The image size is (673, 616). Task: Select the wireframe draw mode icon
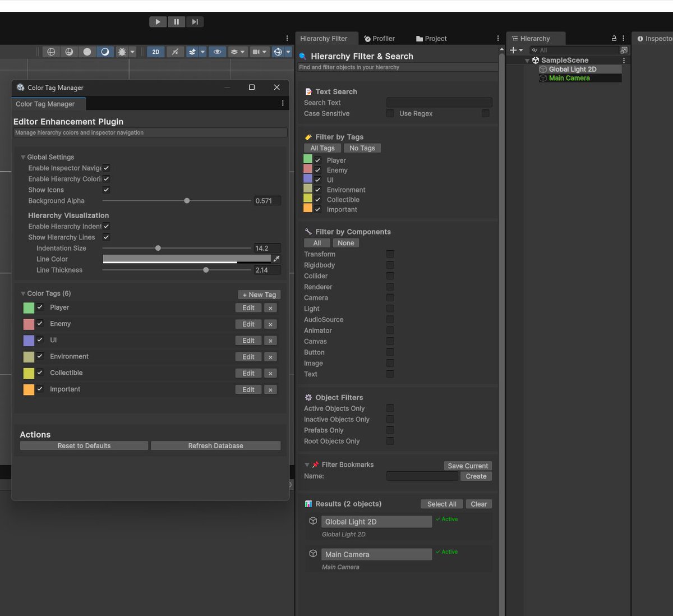[51, 52]
